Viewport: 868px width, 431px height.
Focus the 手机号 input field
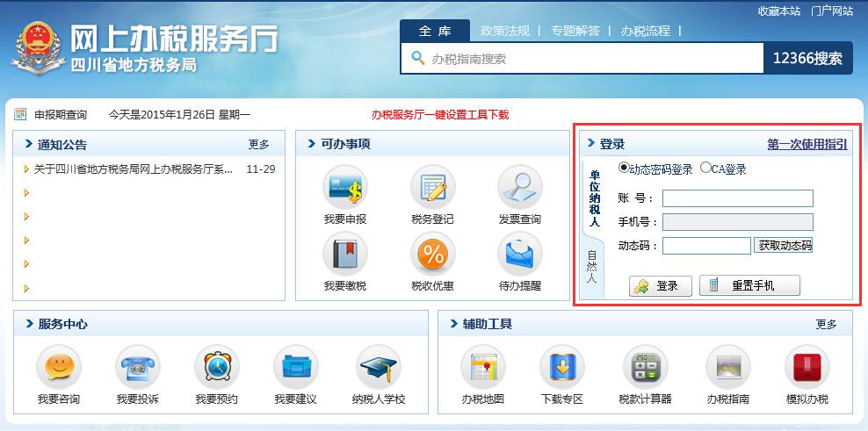[738, 222]
